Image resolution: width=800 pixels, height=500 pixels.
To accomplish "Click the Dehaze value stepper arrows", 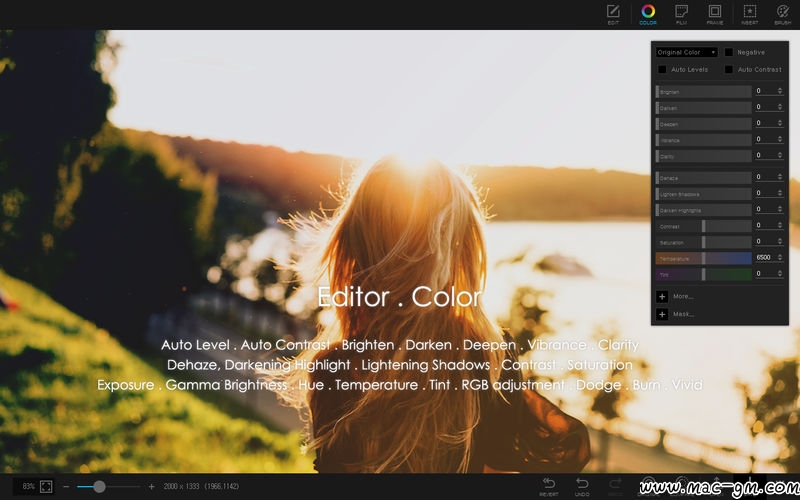I will coord(780,177).
